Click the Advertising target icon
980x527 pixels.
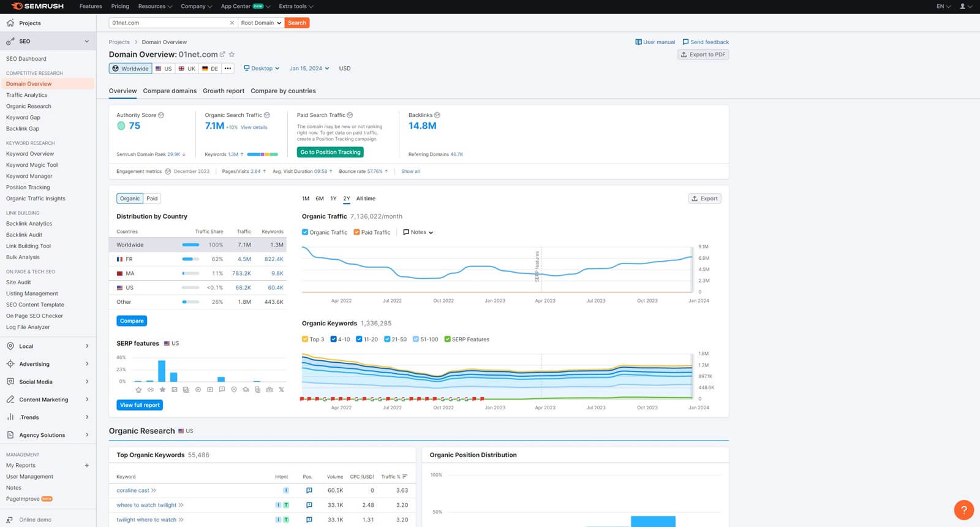click(10, 364)
